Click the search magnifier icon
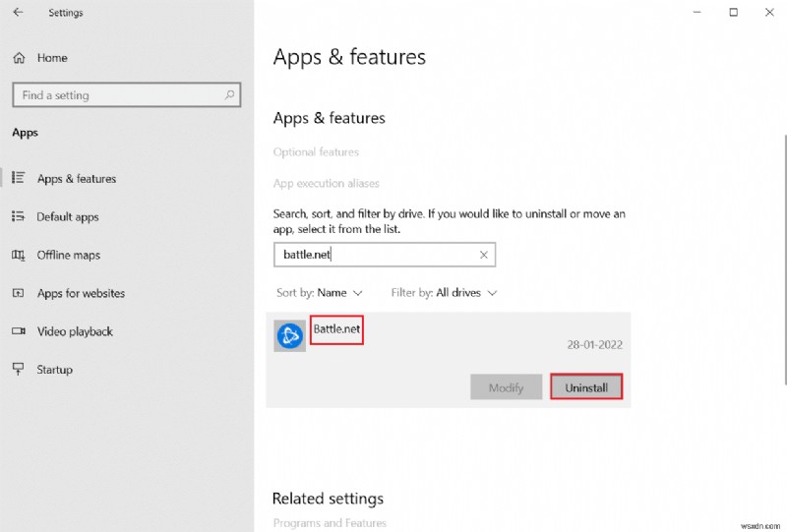787x532 pixels. [x=230, y=95]
